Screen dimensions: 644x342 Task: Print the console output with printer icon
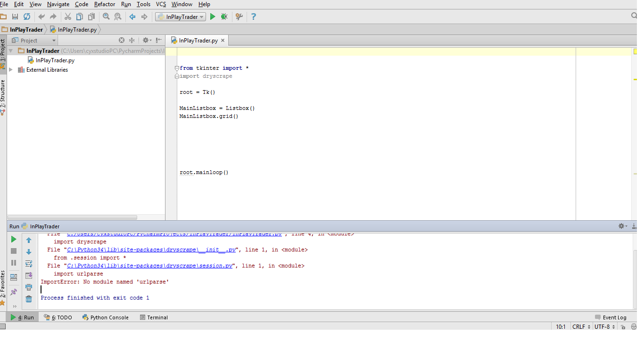pyautogui.click(x=29, y=287)
